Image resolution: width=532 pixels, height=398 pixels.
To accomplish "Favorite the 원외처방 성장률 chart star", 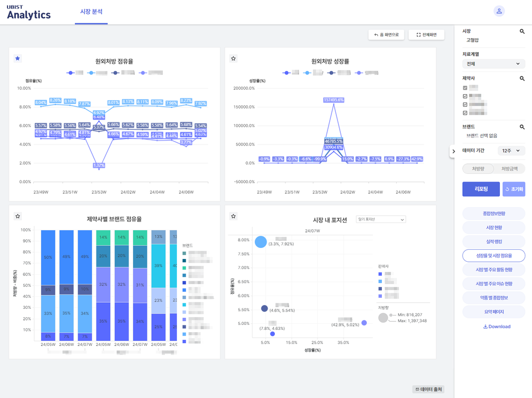I will click(233, 58).
